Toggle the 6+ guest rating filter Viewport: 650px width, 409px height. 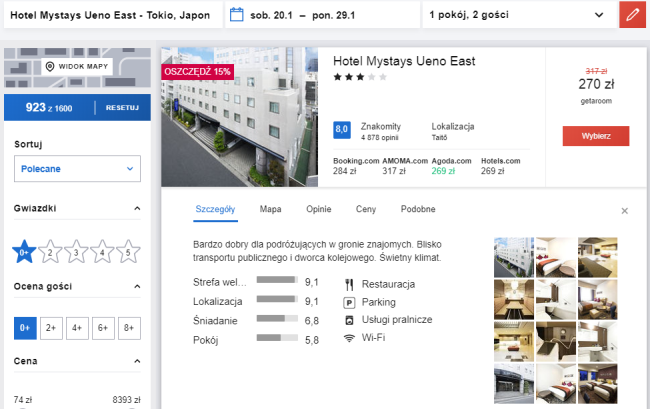point(103,328)
